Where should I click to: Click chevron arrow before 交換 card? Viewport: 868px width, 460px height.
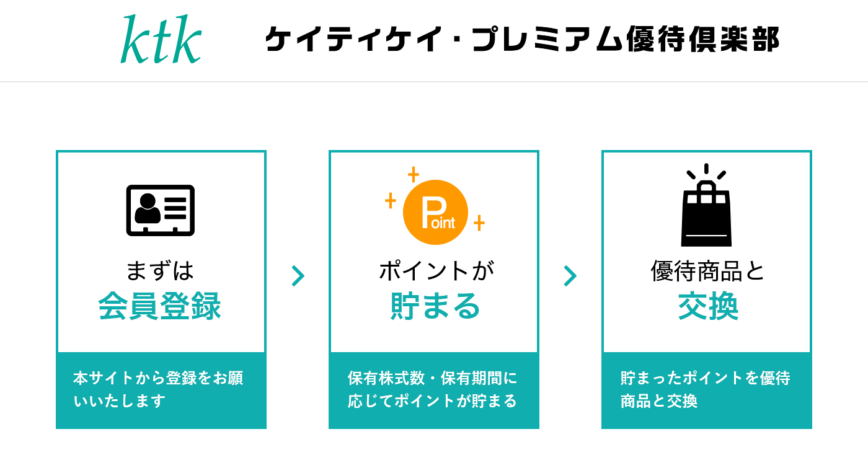pyautogui.click(x=570, y=276)
